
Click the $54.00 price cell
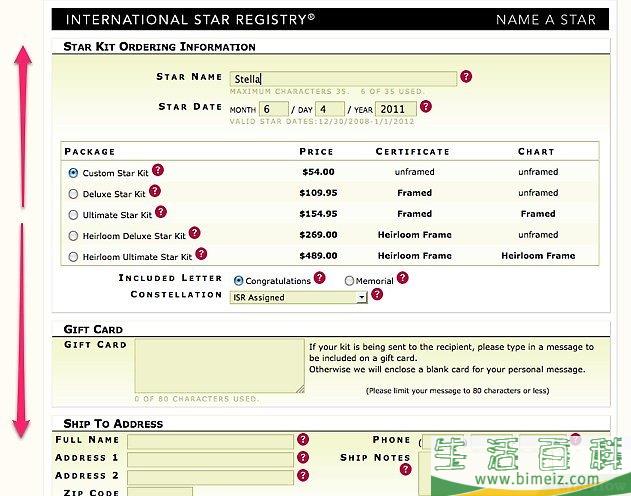point(318,172)
